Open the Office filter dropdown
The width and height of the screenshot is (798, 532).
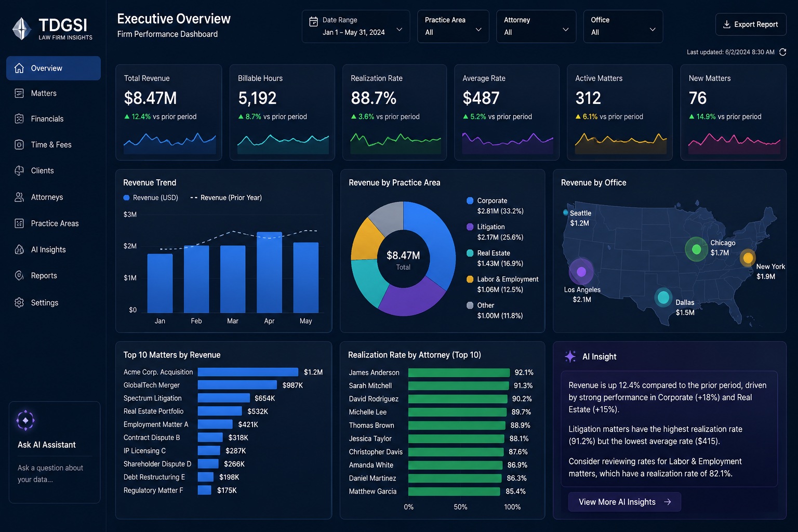(x=623, y=26)
